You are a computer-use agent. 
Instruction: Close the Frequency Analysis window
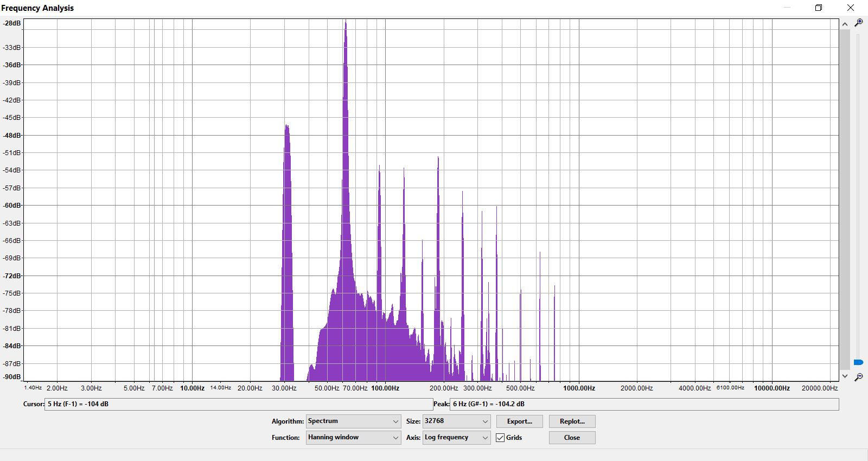coord(851,8)
